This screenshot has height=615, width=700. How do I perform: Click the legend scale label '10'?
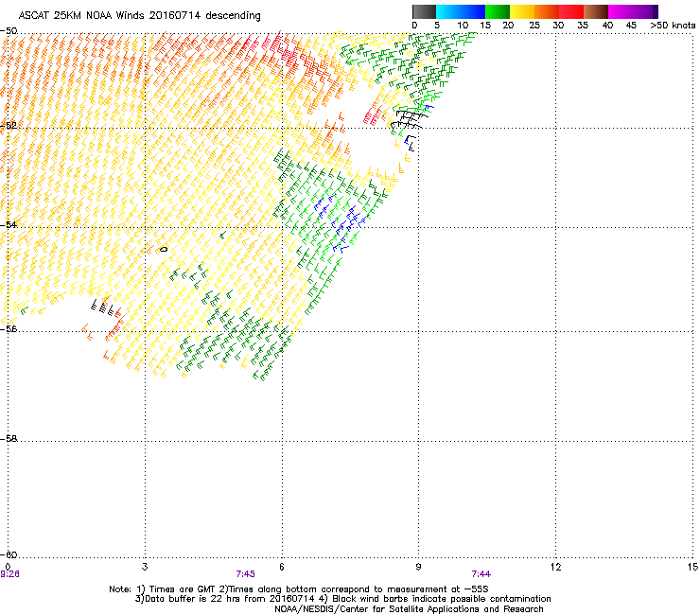463,26
